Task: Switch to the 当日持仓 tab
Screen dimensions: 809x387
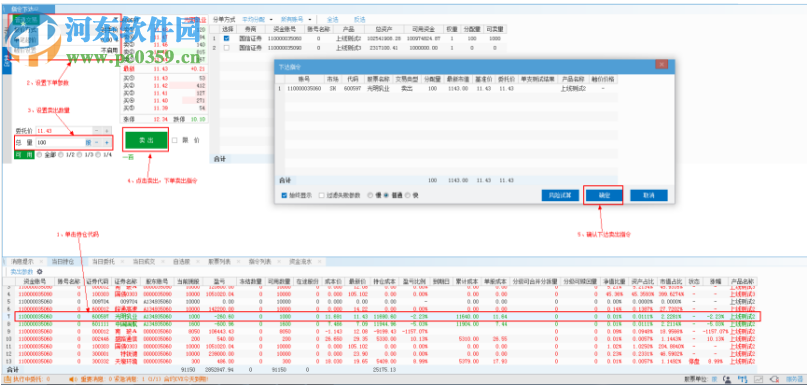Action: [x=63, y=262]
